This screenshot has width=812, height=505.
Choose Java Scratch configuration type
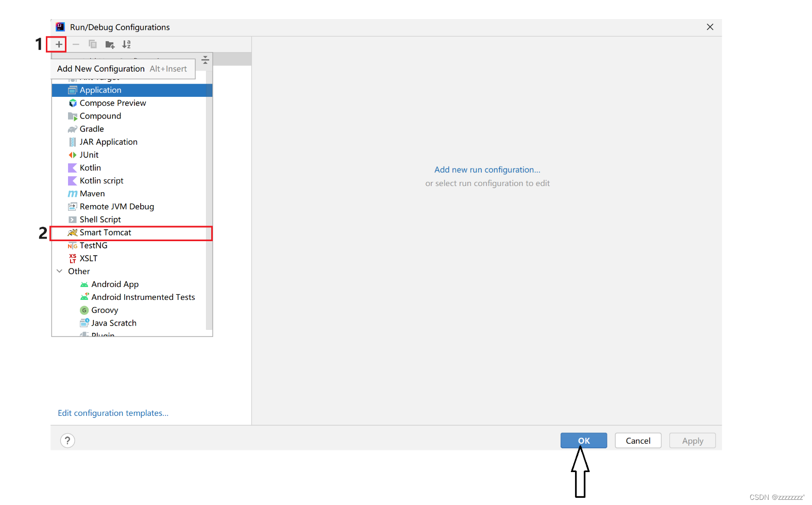point(132,323)
